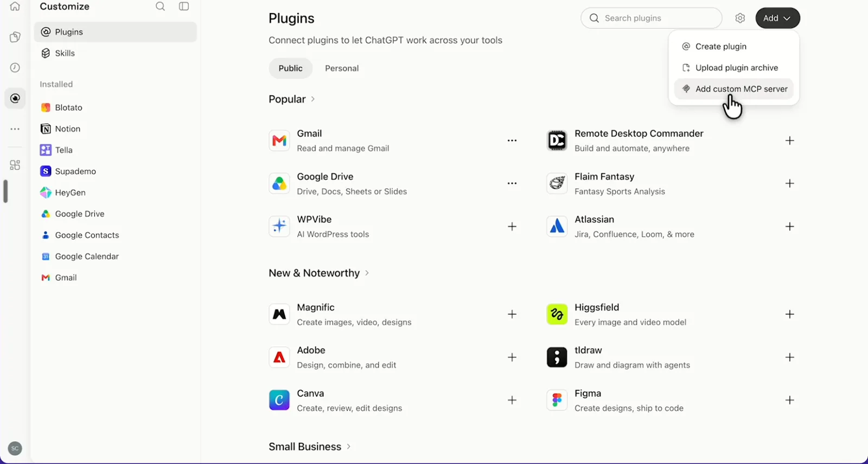Open Gmail plugin three-dot options menu
868x464 pixels.
pyautogui.click(x=512, y=140)
